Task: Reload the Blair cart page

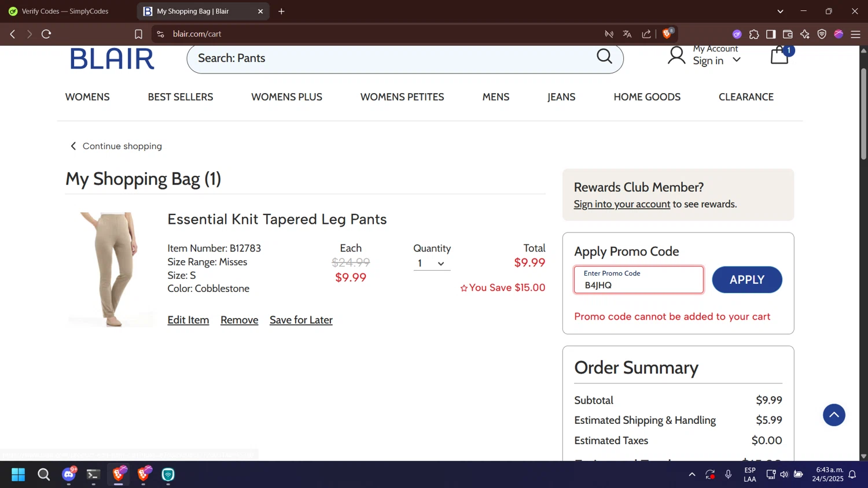Action: [46, 34]
